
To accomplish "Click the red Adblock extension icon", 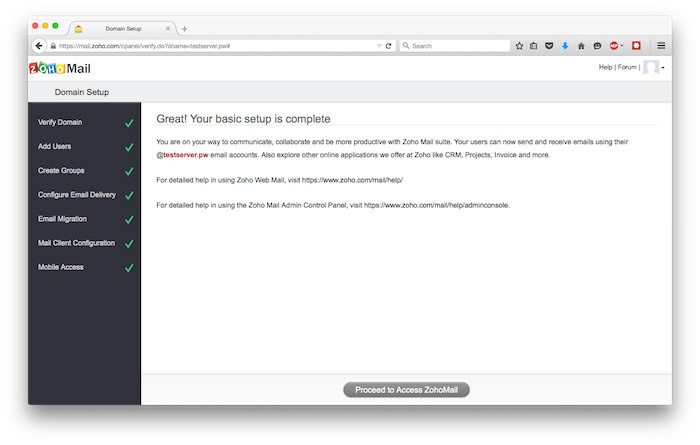I will (614, 46).
